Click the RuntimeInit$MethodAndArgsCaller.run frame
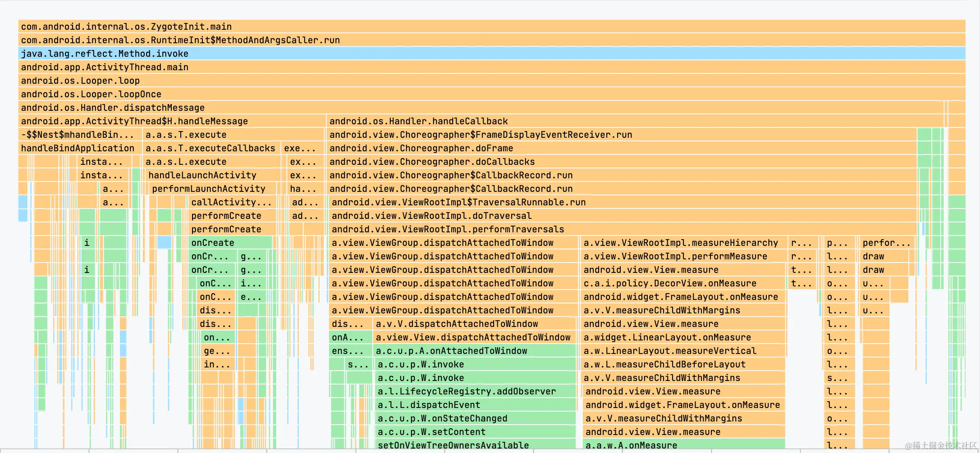Screen dimensions: 980x453 (492, 40)
